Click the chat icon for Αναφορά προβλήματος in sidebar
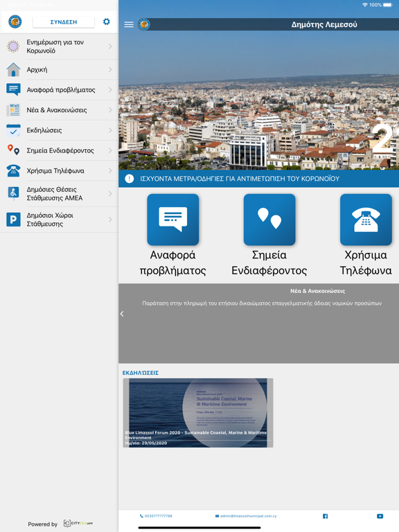This screenshot has width=399, height=532. click(x=13, y=89)
